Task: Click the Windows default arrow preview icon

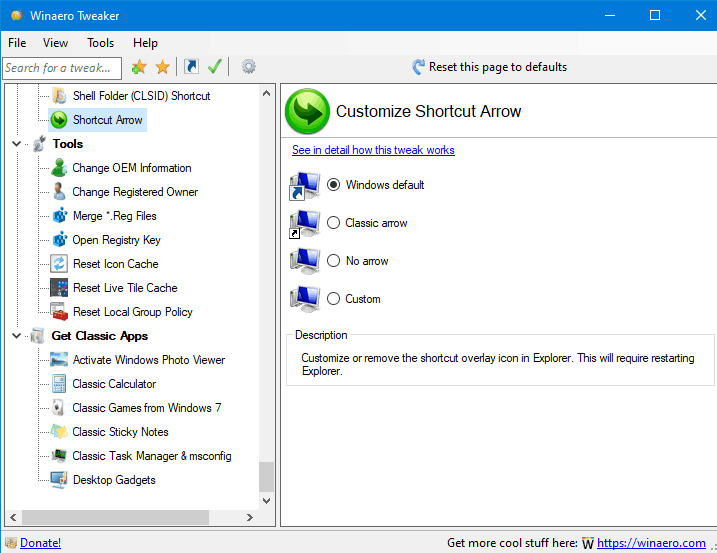Action: [x=305, y=186]
